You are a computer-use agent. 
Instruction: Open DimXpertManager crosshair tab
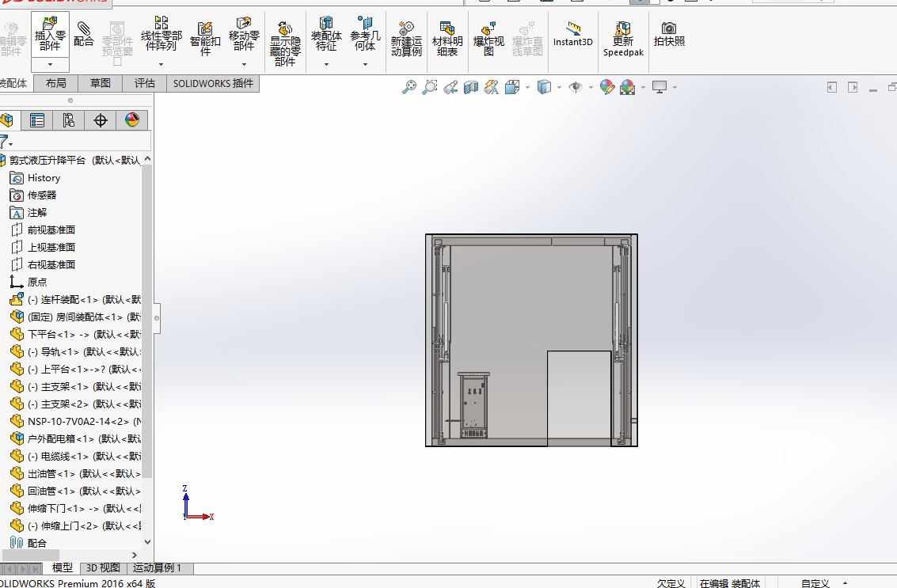(100, 120)
